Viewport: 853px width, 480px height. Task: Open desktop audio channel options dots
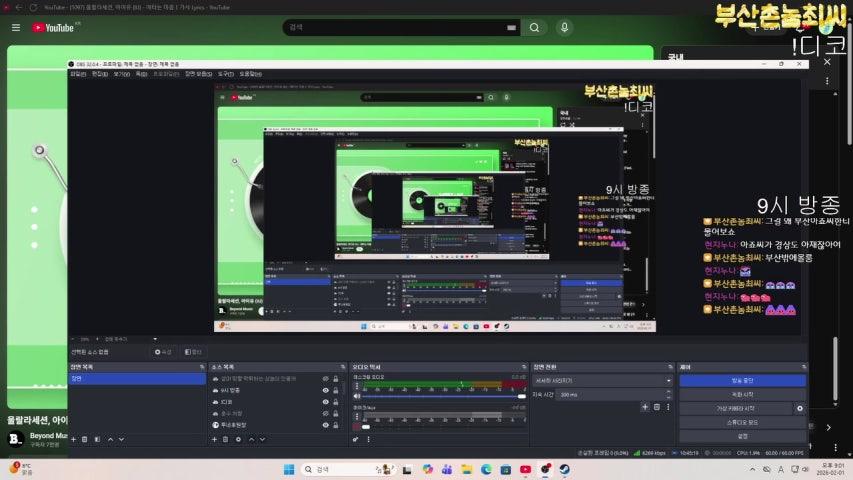357,386
